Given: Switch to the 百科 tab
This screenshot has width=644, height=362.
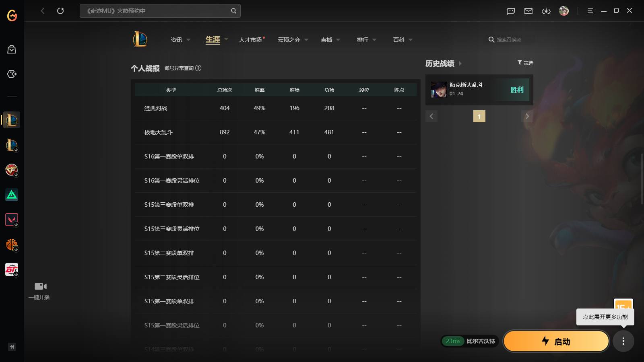Looking at the screenshot, I should (399, 39).
